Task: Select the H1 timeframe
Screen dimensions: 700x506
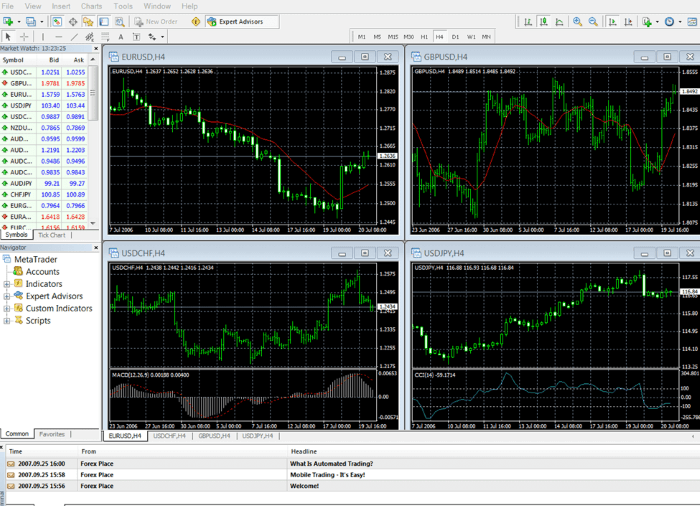Action: 424,37
